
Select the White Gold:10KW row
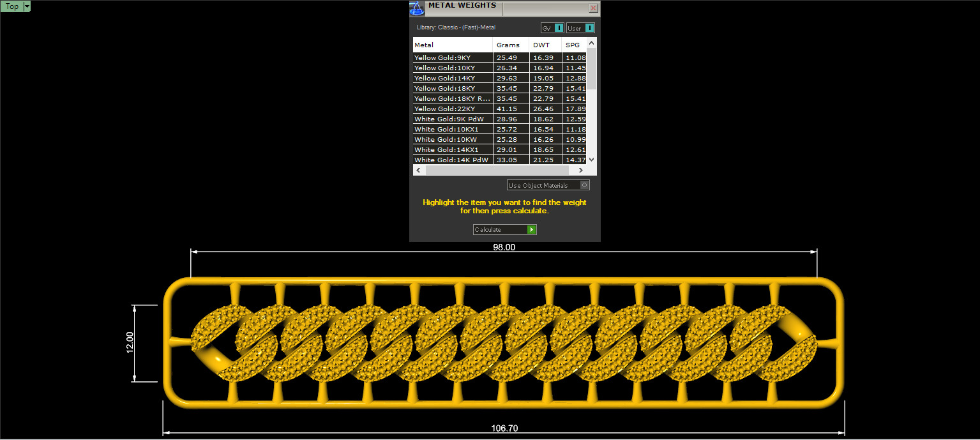499,139
